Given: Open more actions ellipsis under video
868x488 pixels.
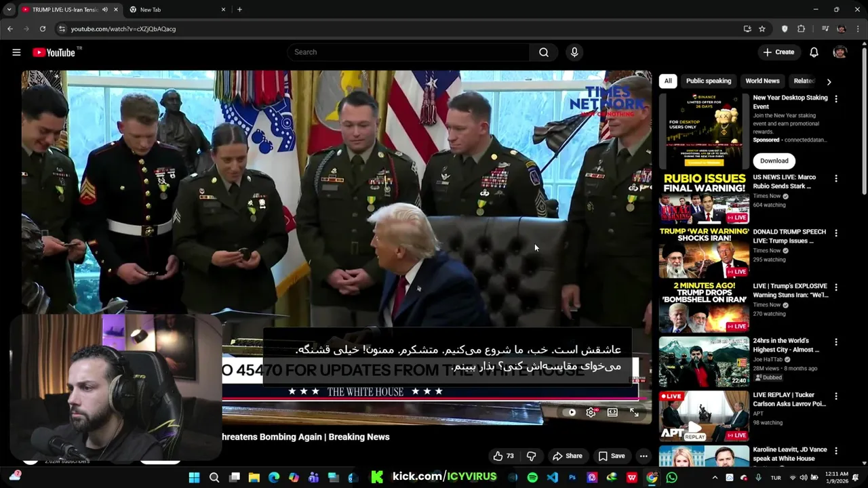Looking at the screenshot, I should (x=644, y=456).
